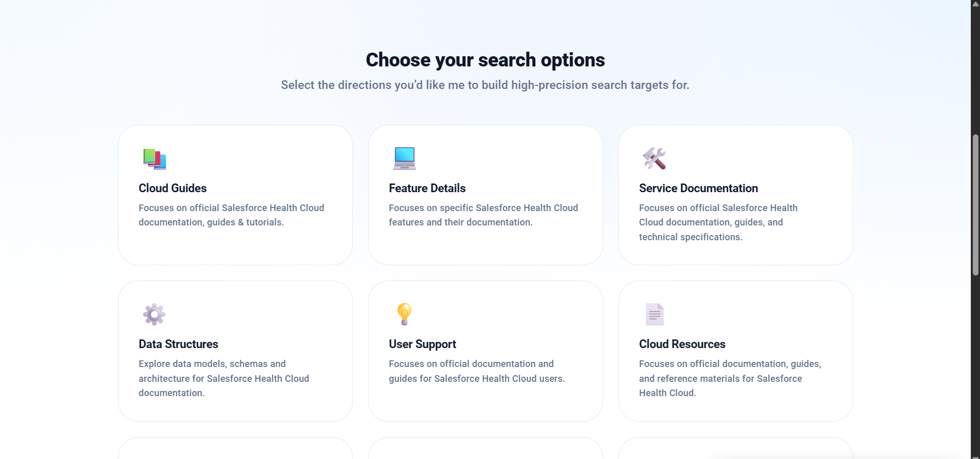Click the document icon on Cloud Resources card
Image resolution: width=980 pixels, height=459 pixels.
pyautogui.click(x=655, y=314)
